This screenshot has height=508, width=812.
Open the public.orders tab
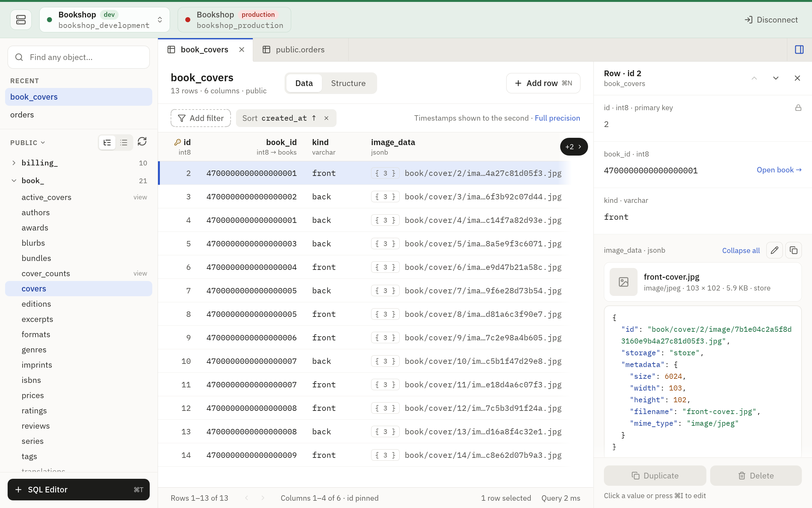click(300, 50)
